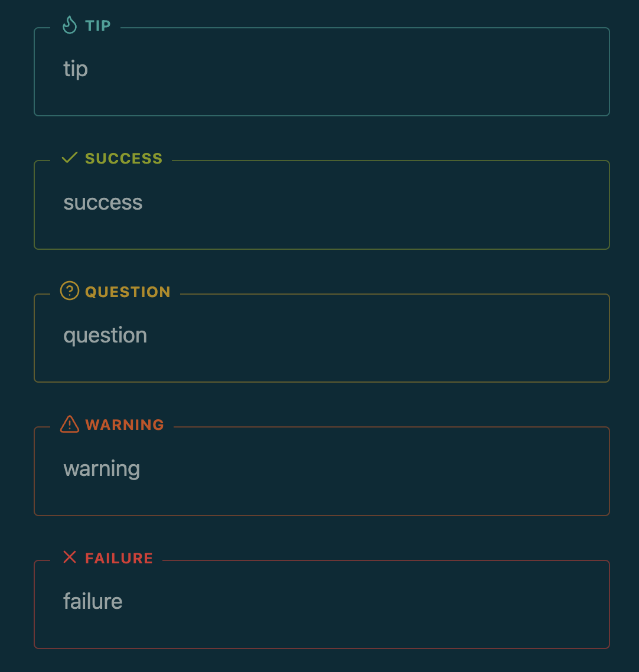Click the circled question mark icon
Screen dimensions: 639x672
[x=70, y=291]
